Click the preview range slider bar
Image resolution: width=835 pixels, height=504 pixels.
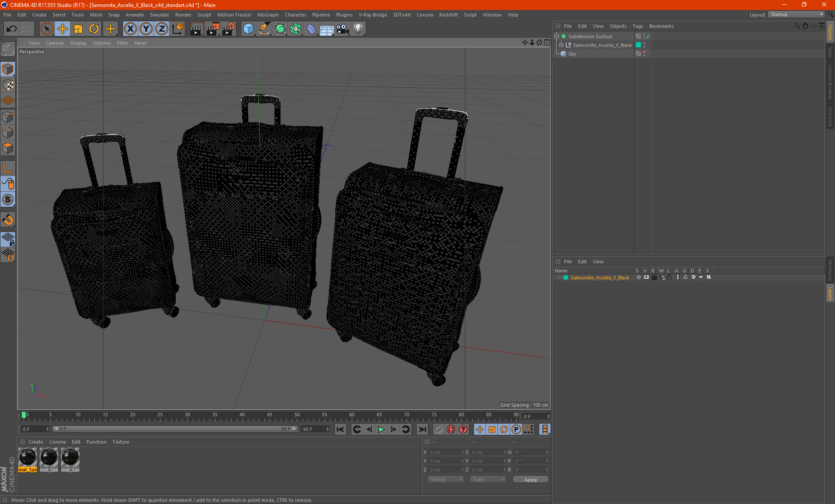[x=175, y=429]
